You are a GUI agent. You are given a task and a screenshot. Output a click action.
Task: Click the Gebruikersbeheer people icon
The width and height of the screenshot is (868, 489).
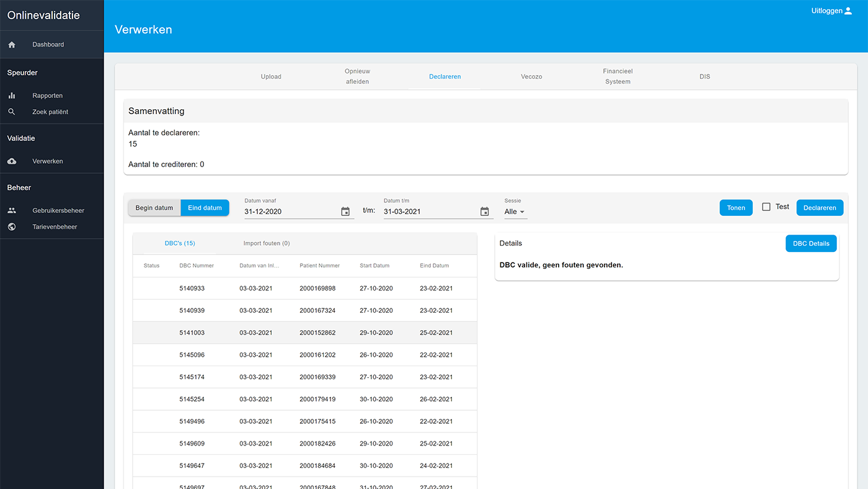tap(12, 210)
